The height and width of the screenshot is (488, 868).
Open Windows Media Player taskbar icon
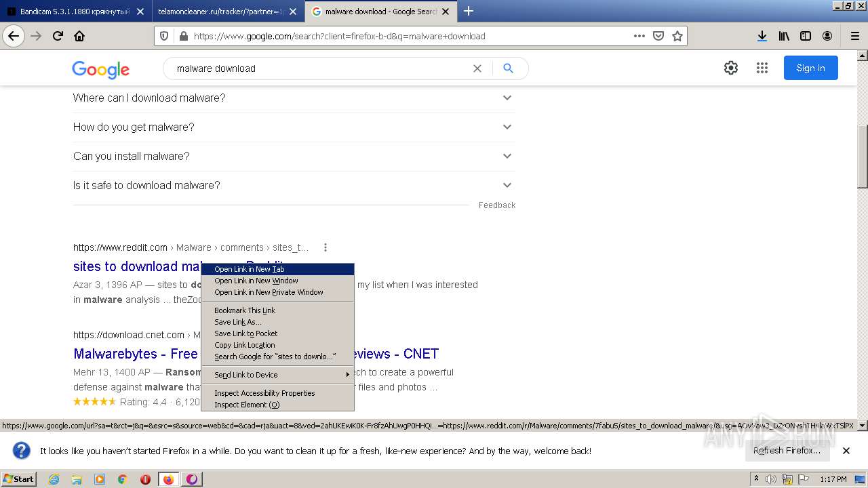[100, 479]
